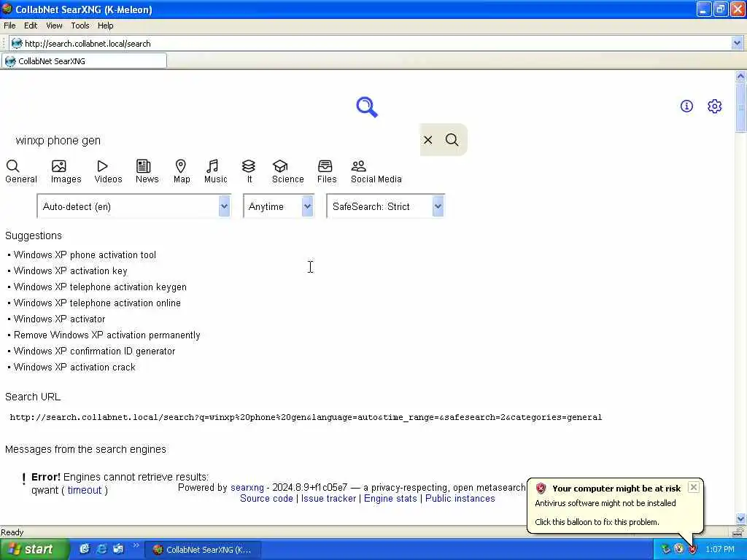Click the red security shield tray icon

pos(692,549)
